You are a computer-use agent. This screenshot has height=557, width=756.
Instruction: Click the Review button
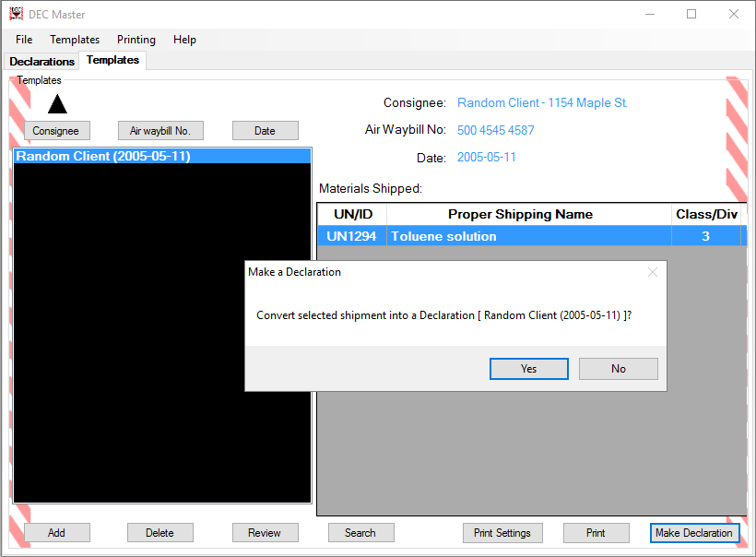(266, 533)
